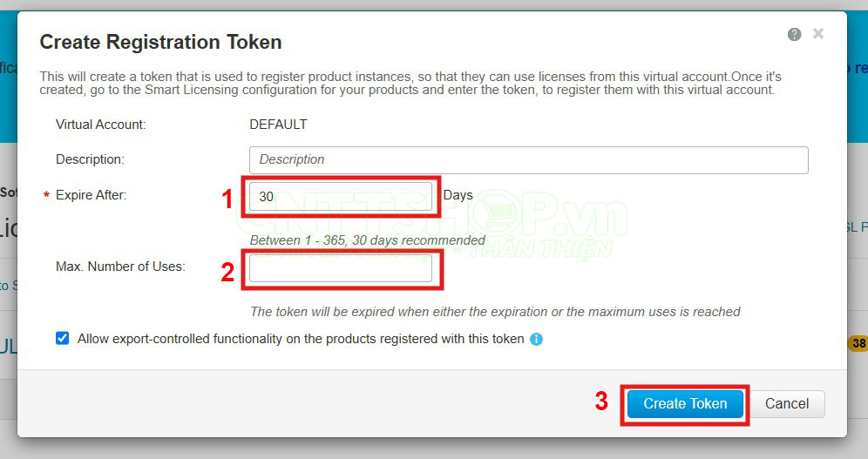Click the help question mark icon

(794, 35)
